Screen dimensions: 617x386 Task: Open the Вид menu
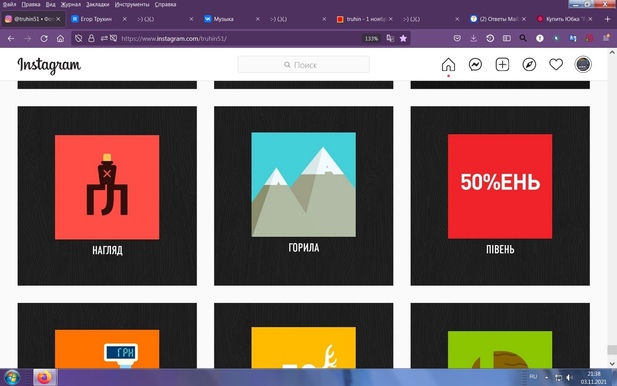click(x=50, y=4)
